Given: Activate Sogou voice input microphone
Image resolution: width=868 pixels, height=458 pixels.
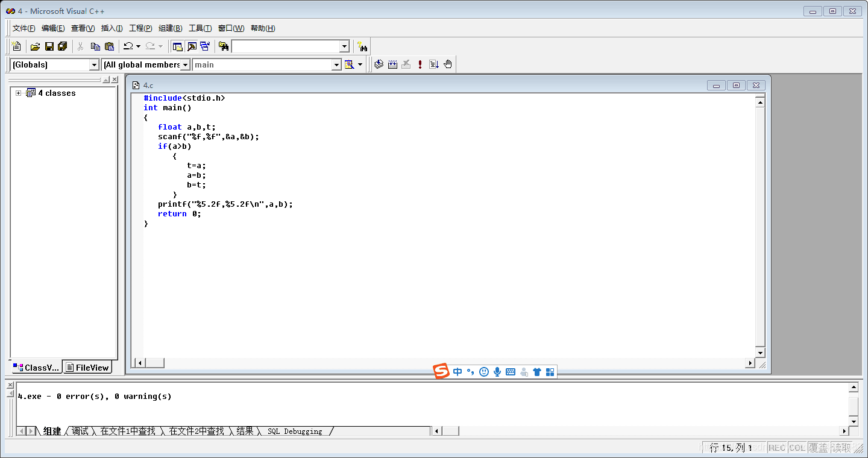Looking at the screenshot, I should [x=497, y=372].
